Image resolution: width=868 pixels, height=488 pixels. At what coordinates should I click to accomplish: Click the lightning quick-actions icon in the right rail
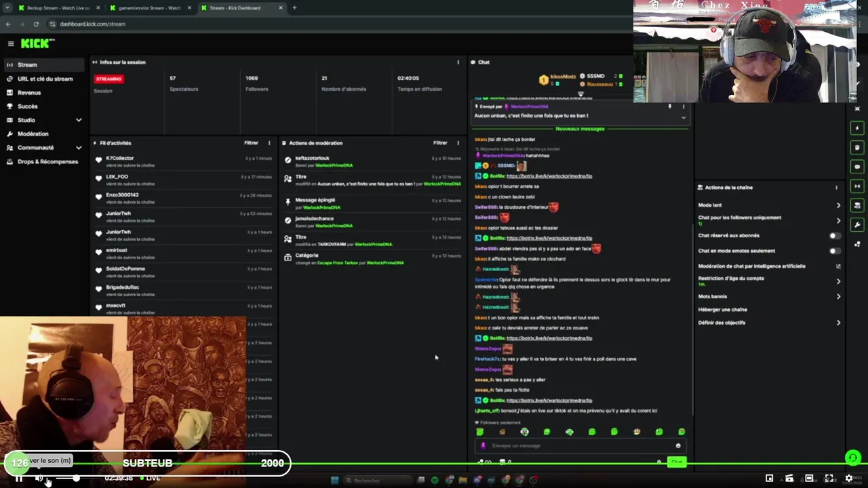pos(857,128)
